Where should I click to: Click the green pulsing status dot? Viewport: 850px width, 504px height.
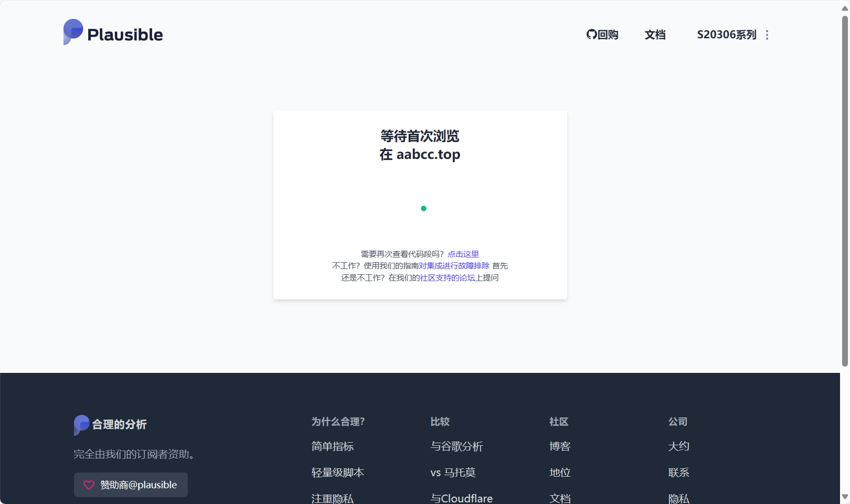pyautogui.click(x=423, y=209)
